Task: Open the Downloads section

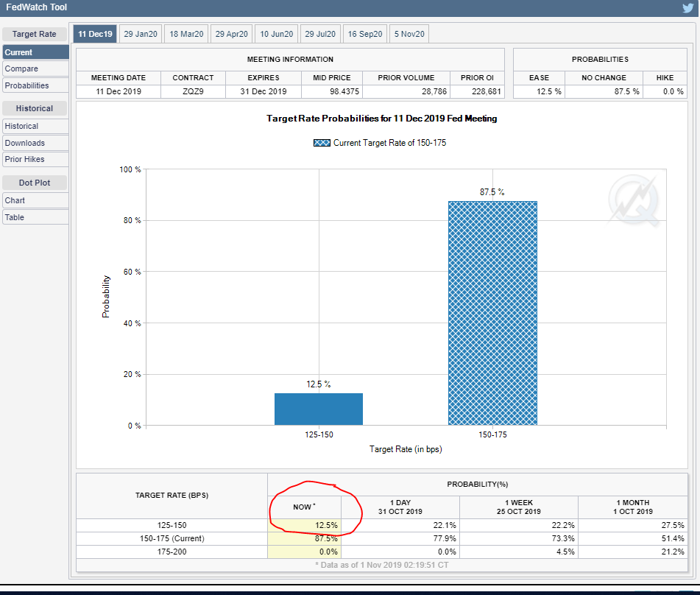Action: (35, 143)
